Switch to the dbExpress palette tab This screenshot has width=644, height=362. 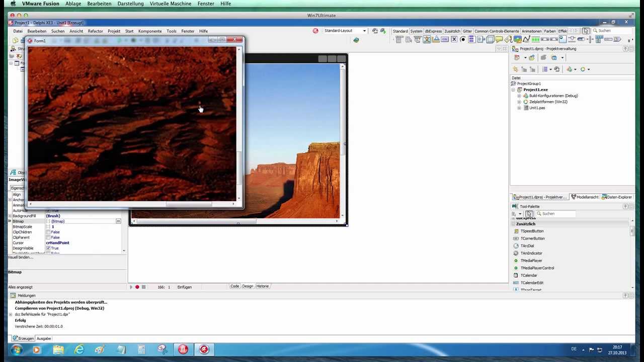tap(433, 31)
